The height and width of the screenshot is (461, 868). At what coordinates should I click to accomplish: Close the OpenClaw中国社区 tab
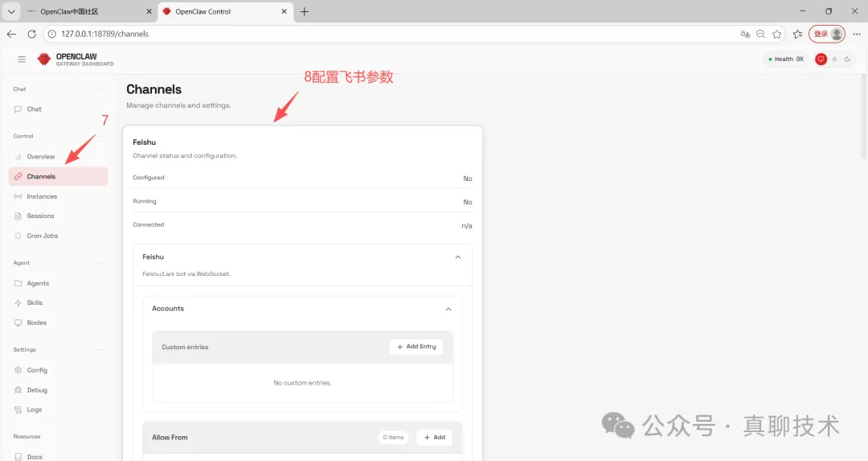click(149, 11)
